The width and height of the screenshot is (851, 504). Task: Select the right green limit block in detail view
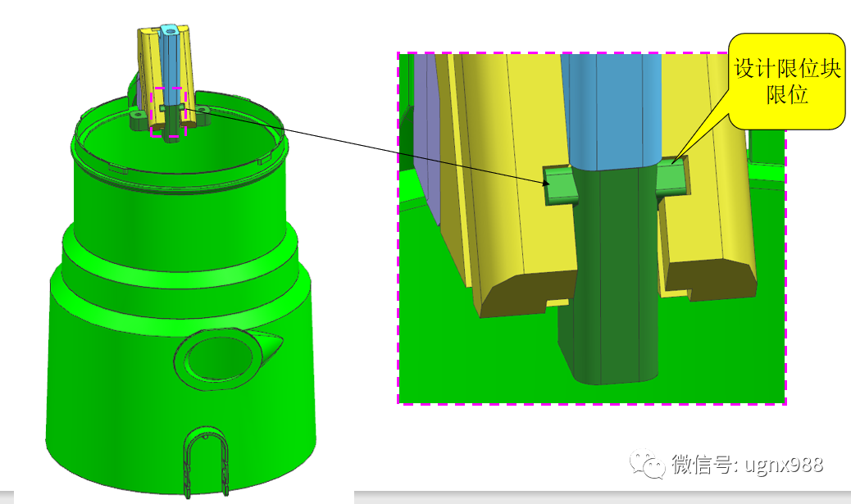coord(673,177)
